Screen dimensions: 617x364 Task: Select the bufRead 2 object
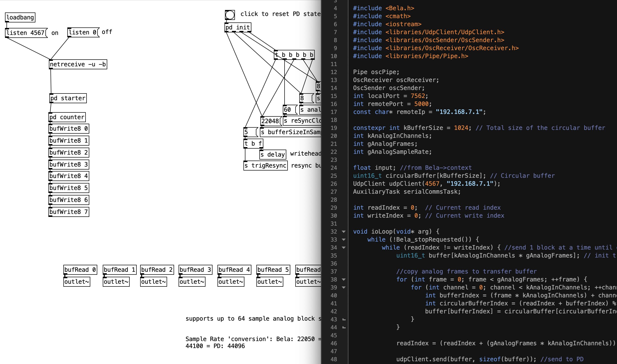click(x=157, y=270)
